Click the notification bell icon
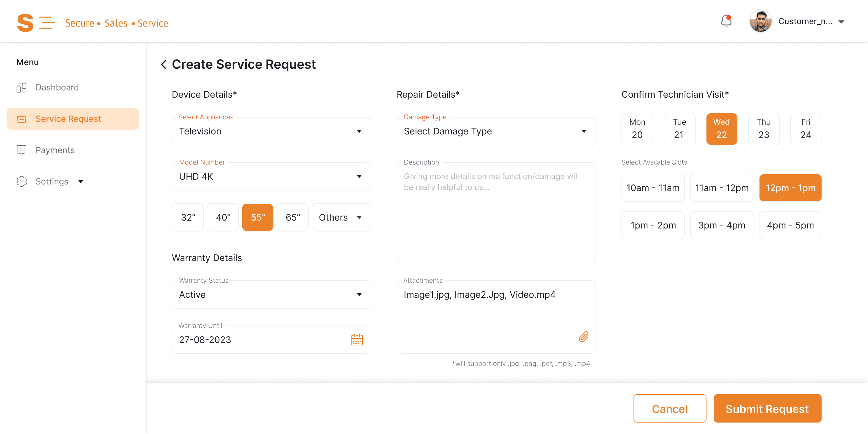Screen dimensions: 868x434 (726, 21)
